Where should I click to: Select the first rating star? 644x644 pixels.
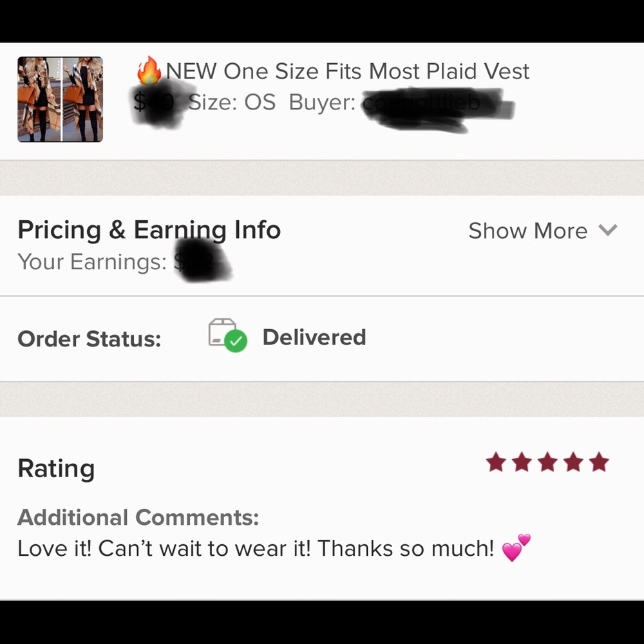pyautogui.click(x=497, y=462)
